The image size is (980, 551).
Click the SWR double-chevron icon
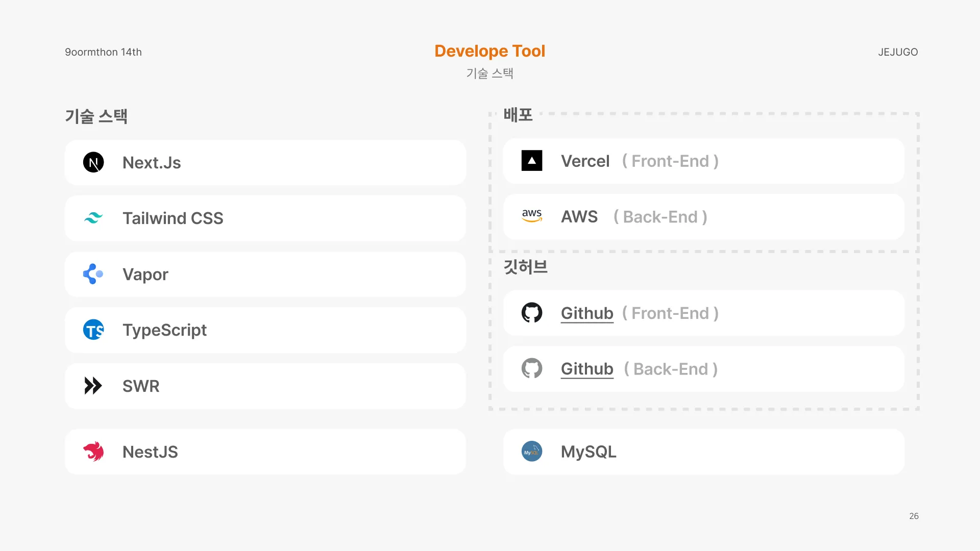pos(93,386)
